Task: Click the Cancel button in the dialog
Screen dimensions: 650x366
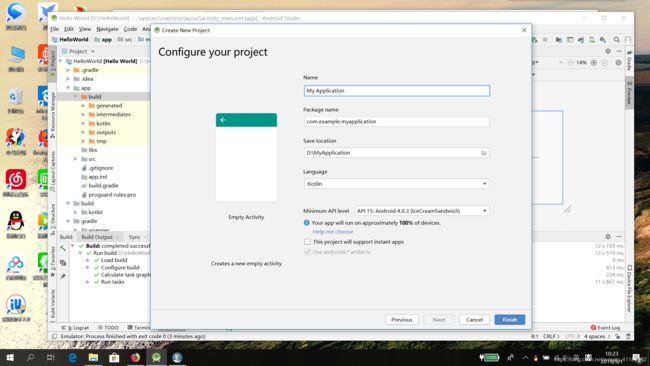Action: pos(474,320)
